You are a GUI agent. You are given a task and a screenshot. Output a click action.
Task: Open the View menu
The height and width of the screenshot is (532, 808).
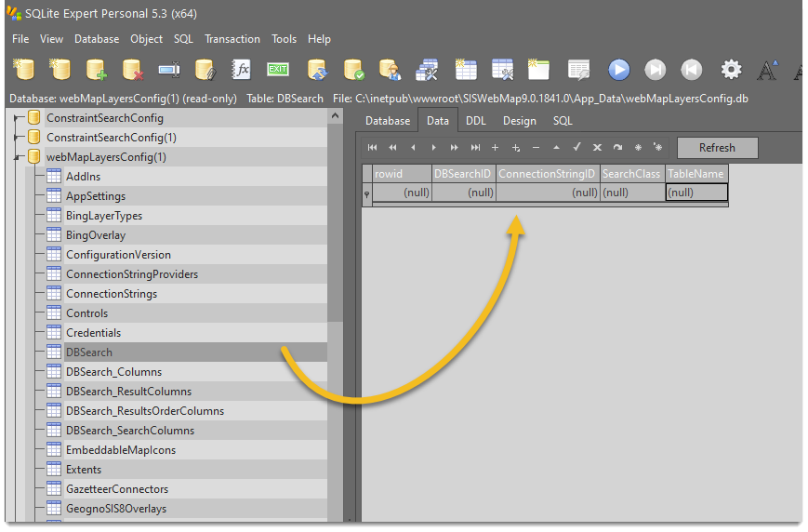click(x=51, y=39)
